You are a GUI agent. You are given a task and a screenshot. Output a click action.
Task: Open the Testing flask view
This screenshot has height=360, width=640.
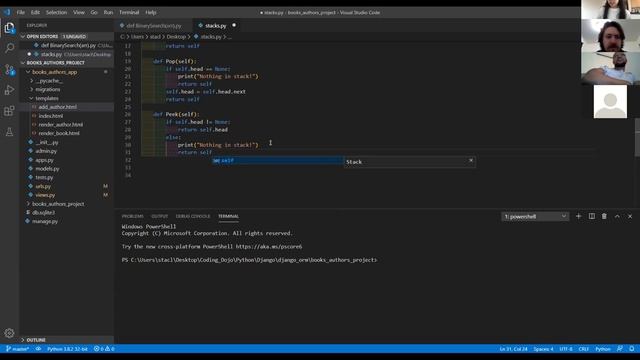9,132
